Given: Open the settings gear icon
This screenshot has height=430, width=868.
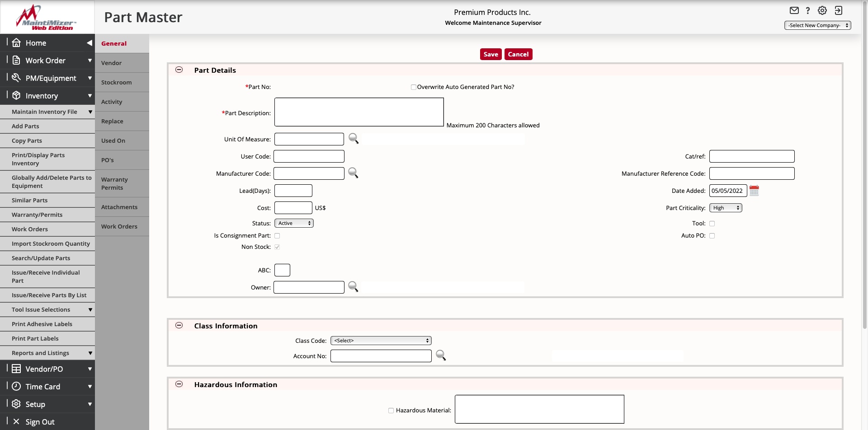Looking at the screenshot, I should pyautogui.click(x=822, y=10).
